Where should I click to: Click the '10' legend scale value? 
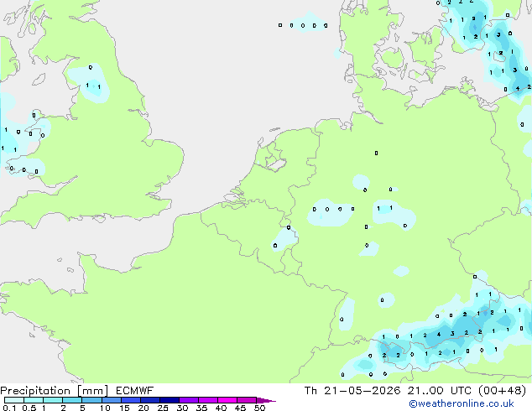[105, 408]
